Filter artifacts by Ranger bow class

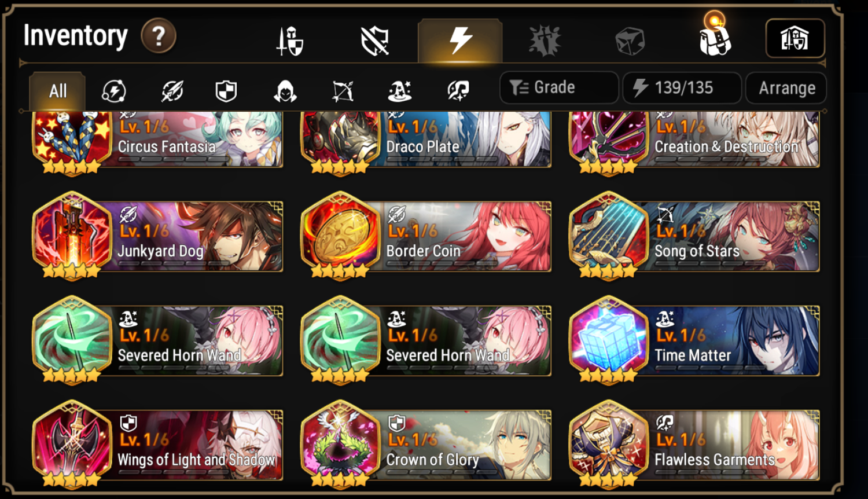click(343, 91)
